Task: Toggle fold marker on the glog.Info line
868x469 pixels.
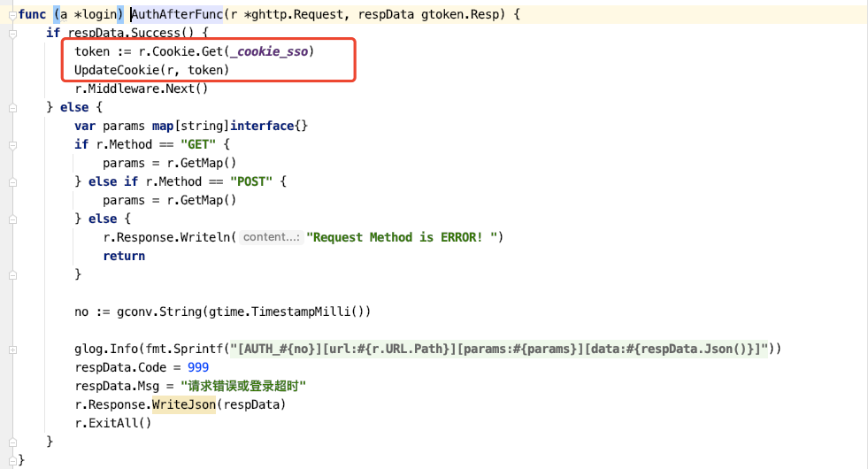Action: (x=12, y=350)
